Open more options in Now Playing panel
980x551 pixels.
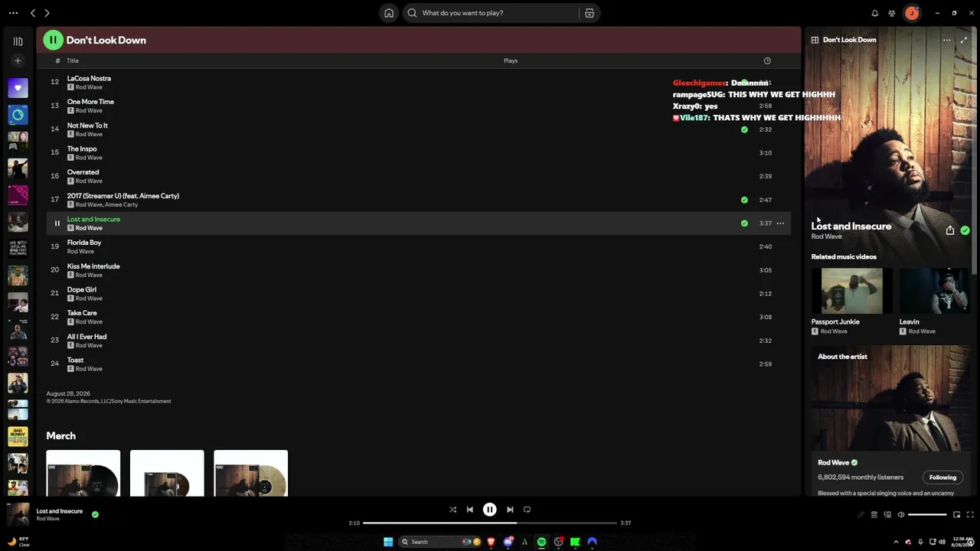click(x=947, y=40)
